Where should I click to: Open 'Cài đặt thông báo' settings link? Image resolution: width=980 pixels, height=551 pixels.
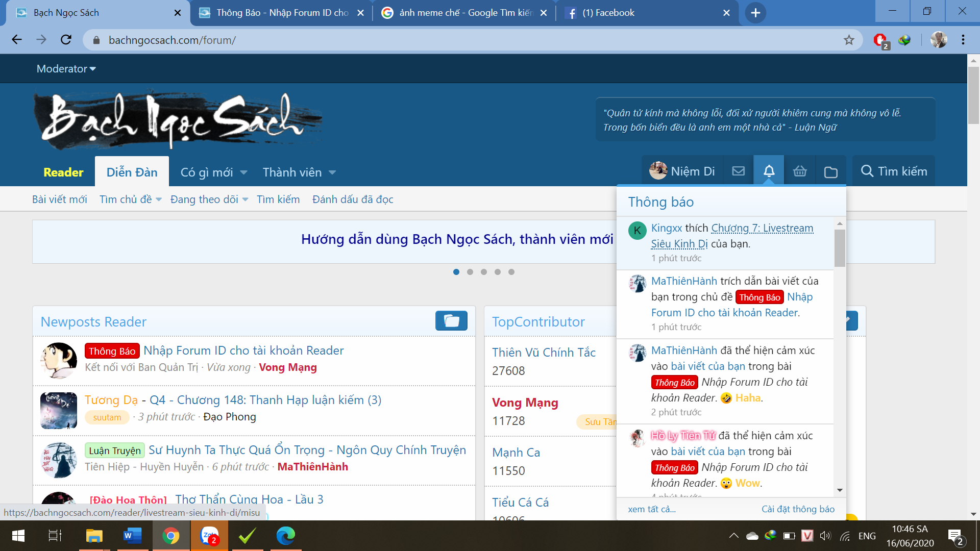coord(798,509)
